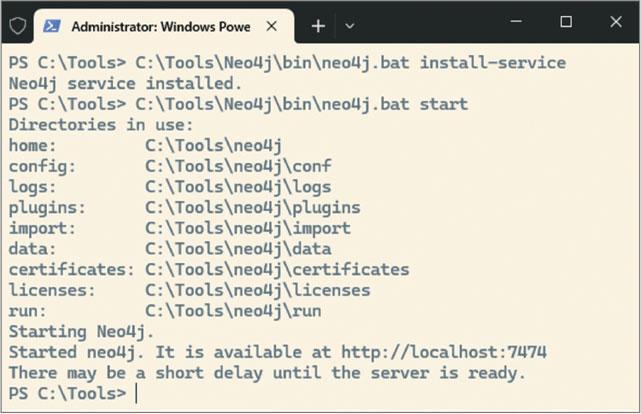
Task: Click the "Neo4j service installed." output line
Action: click(125, 83)
